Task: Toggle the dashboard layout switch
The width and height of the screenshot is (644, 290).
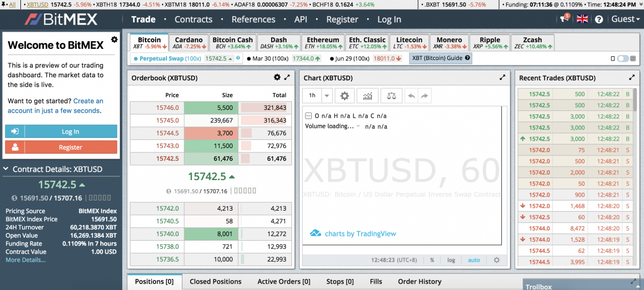Action: coord(623,58)
